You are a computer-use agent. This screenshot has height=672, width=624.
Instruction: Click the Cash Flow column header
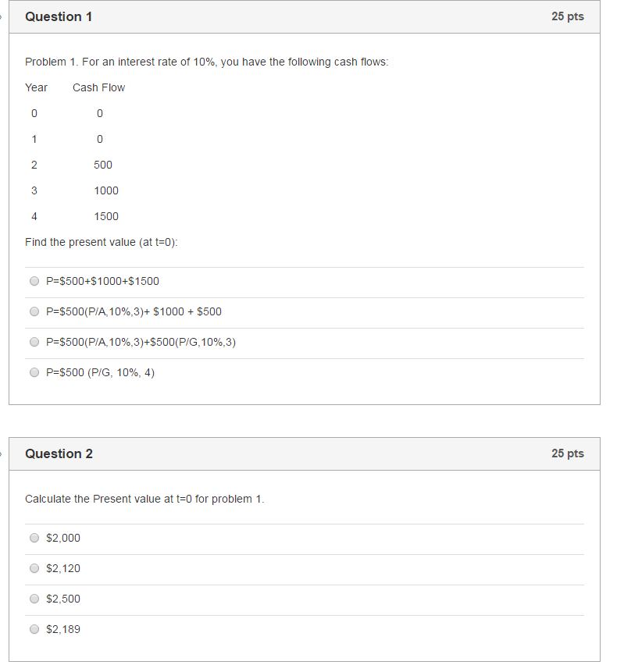(x=98, y=87)
